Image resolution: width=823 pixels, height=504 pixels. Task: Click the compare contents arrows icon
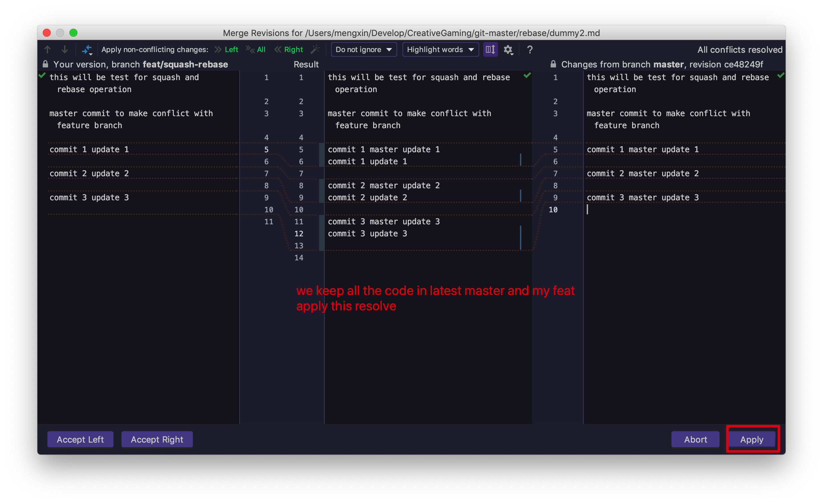point(87,50)
